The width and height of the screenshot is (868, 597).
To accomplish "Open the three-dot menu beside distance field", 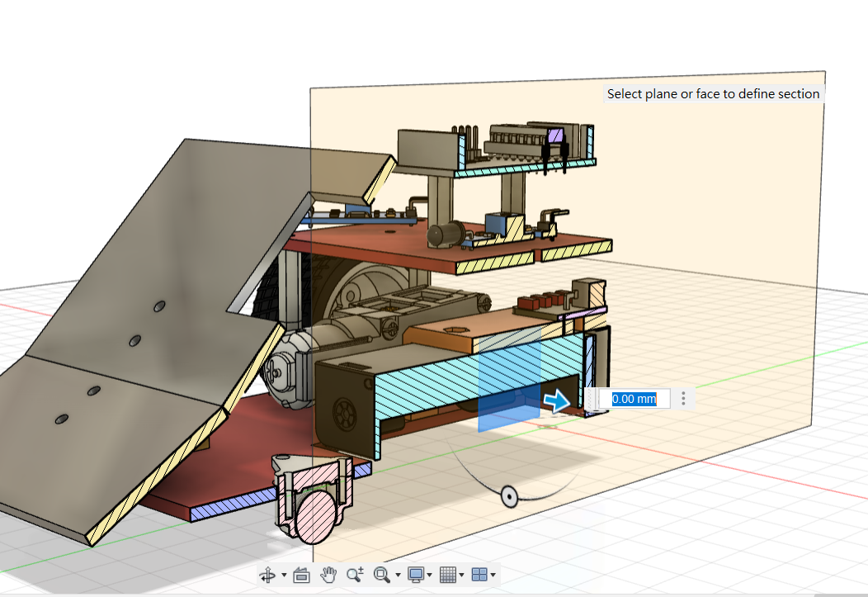I will tap(683, 399).
